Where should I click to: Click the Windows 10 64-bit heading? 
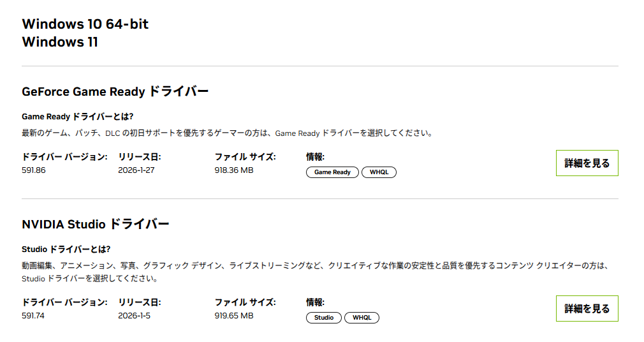coord(85,24)
